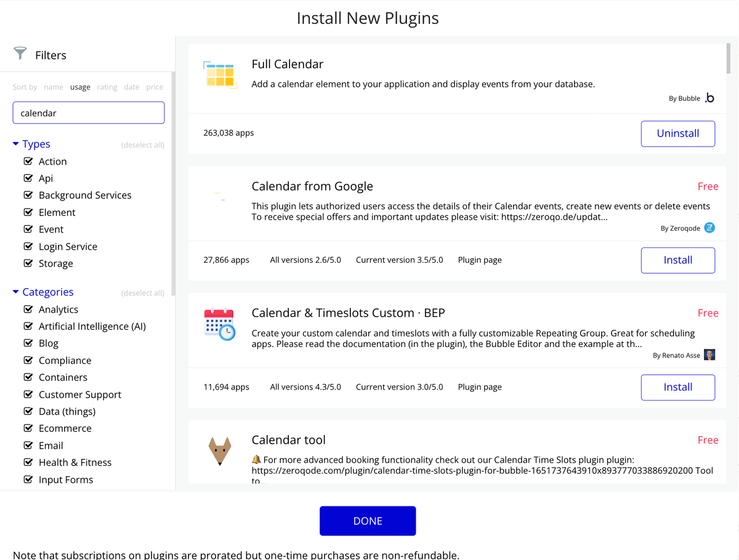Screen dimensions: 739x560
Task: Uncheck the Ecommerce category checkbox
Action: point(28,428)
